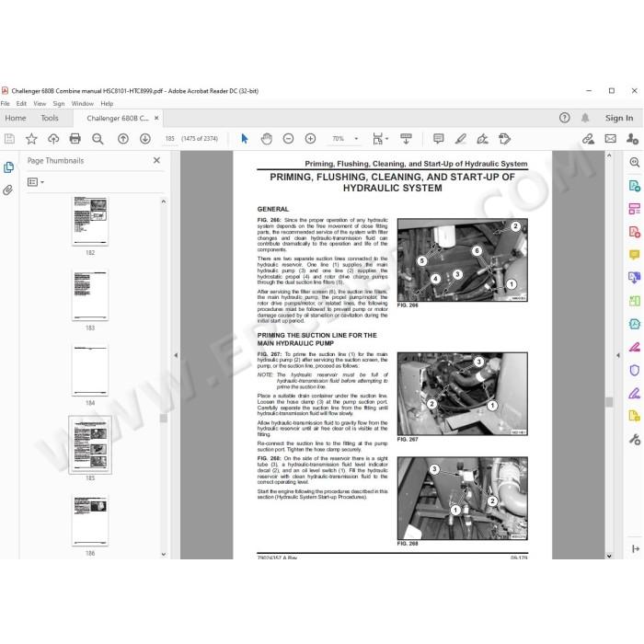
Task: Switch to the Home tab
Action: (x=16, y=118)
